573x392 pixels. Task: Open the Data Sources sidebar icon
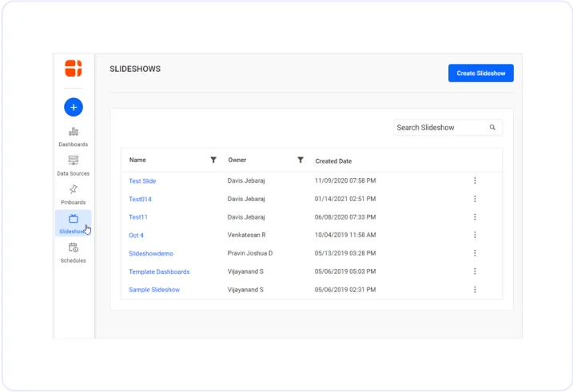[74, 160]
